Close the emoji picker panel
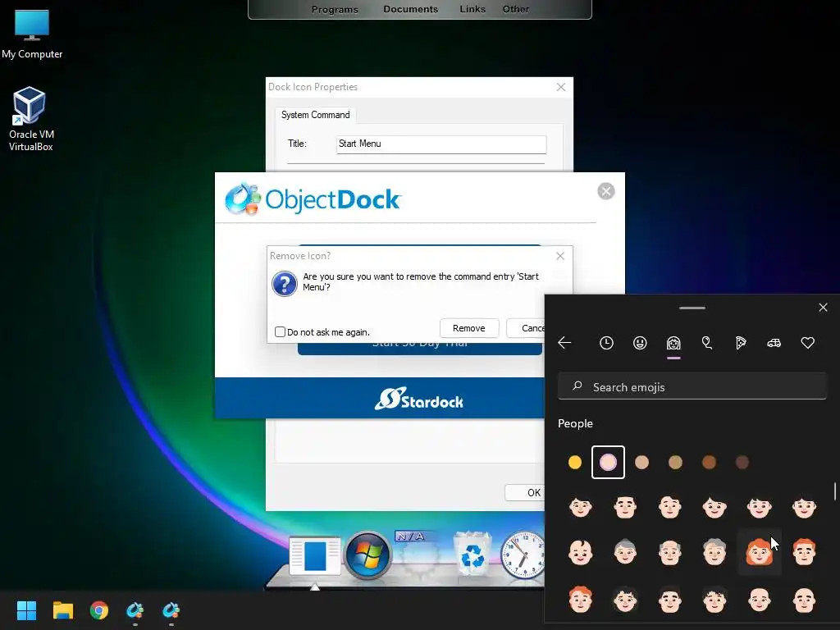The image size is (840, 630). 824,308
